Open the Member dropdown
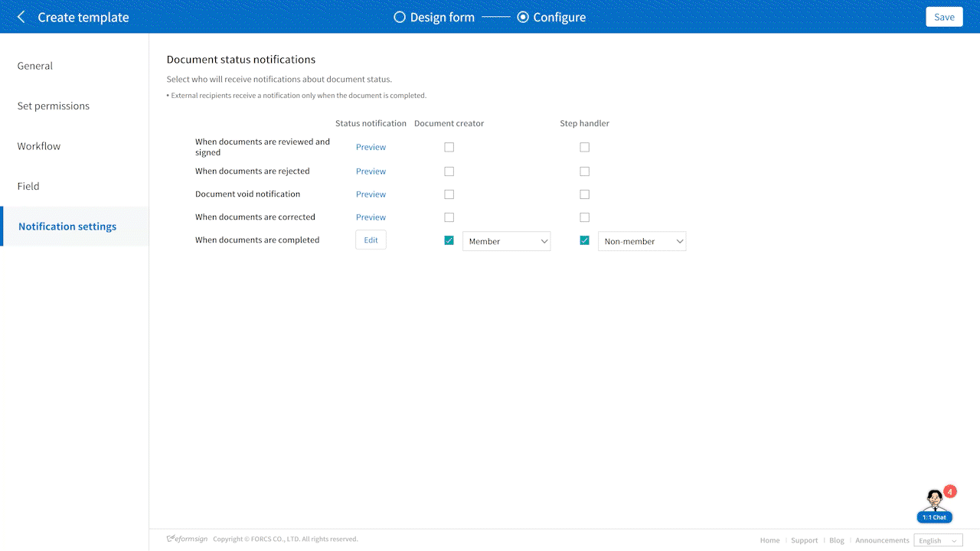Viewport: 980px width, 551px height. pos(507,241)
